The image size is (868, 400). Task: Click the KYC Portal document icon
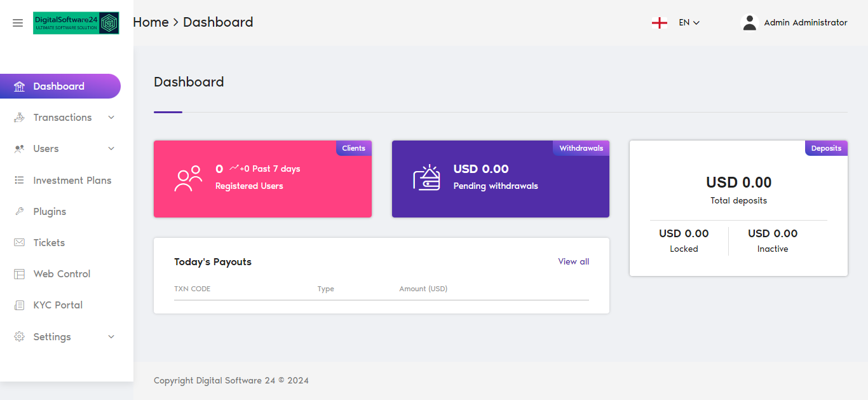tap(19, 305)
